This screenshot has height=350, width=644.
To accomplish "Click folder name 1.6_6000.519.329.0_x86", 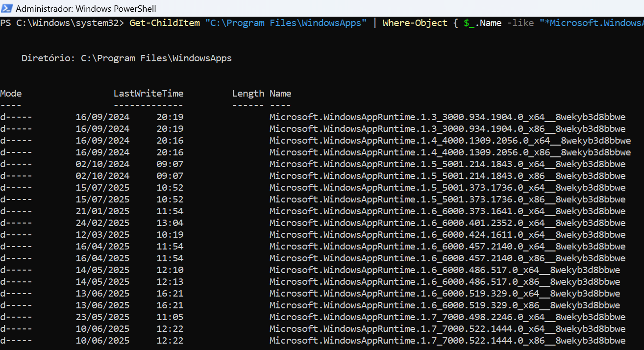I will click(445, 305).
